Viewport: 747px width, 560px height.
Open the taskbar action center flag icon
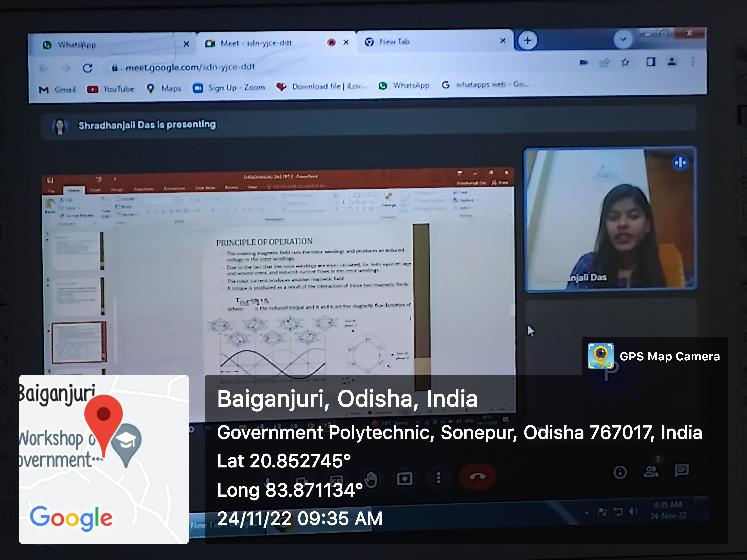click(602, 512)
